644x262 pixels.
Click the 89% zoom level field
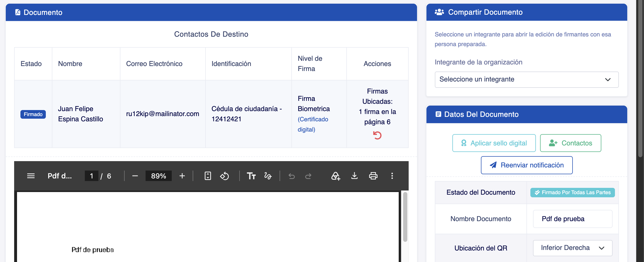[x=159, y=176]
